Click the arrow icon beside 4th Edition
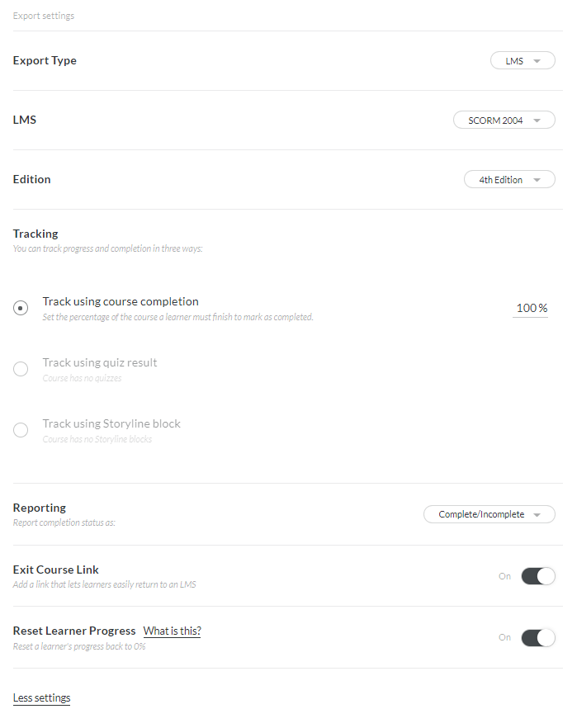Viewport: 577px width, 728px height. 537,180
